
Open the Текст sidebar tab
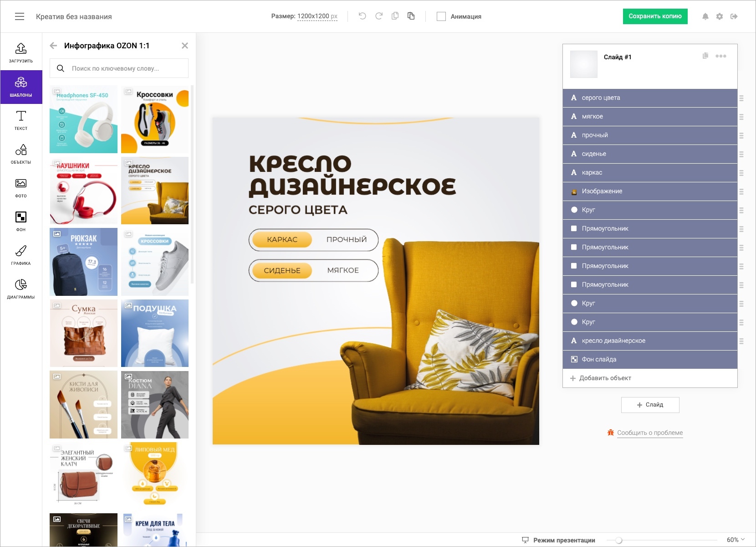click(x=21, y=120)
